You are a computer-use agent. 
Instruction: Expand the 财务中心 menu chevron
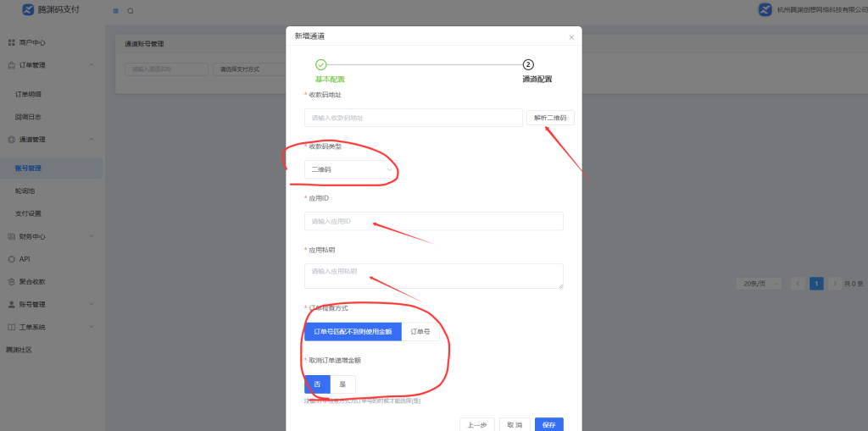[92, 236]
